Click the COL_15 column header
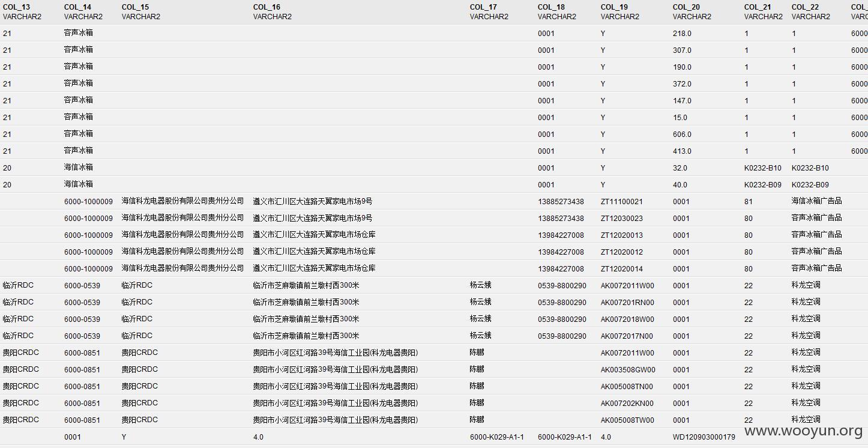 136,7
